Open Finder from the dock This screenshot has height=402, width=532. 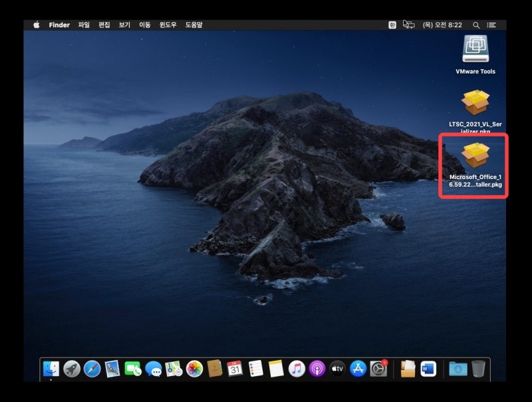pos(51,369)
